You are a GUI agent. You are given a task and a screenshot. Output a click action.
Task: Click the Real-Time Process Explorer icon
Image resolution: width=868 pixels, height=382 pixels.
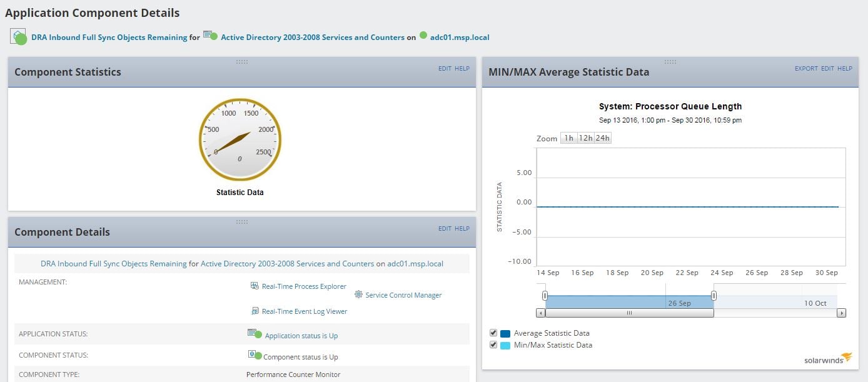coord(255,286)
